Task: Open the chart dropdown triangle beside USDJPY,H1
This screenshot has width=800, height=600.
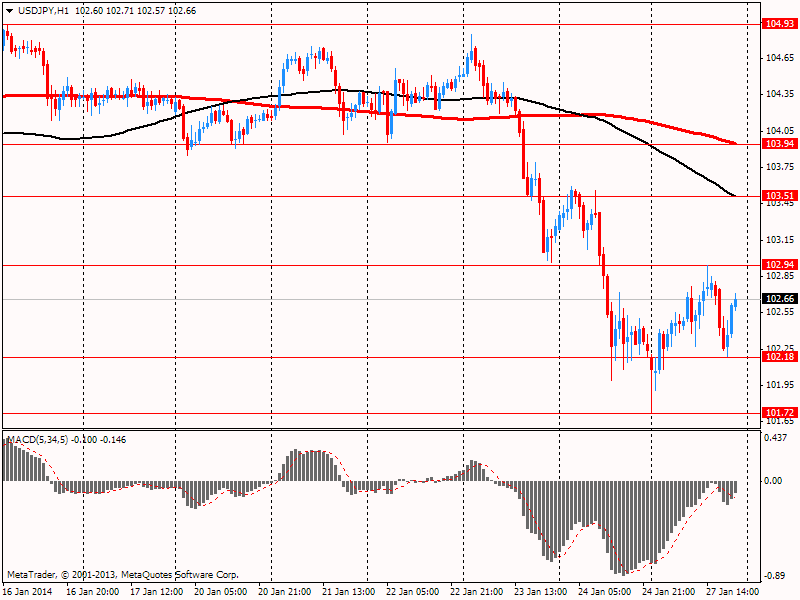Action: tap(9, 11)
